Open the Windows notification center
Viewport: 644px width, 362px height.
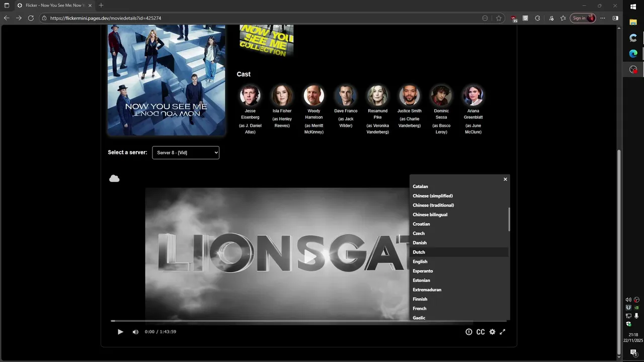click(x=633, y=353)
